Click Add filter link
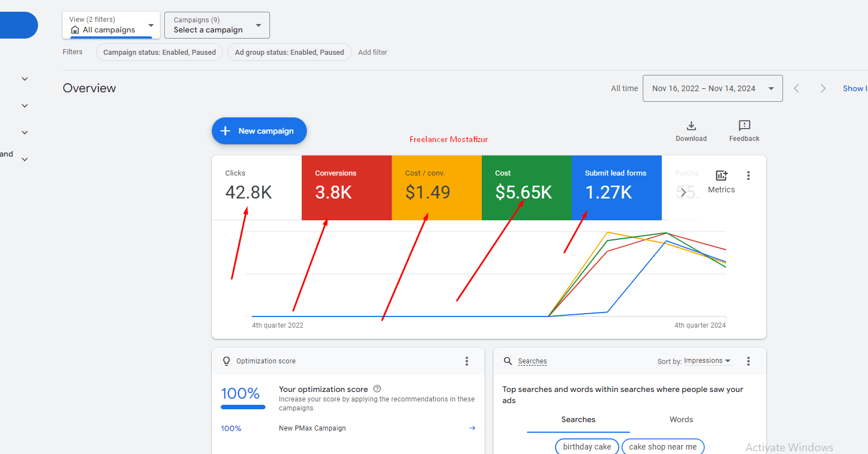Screen dimensions: 868x454 (373, 52)
